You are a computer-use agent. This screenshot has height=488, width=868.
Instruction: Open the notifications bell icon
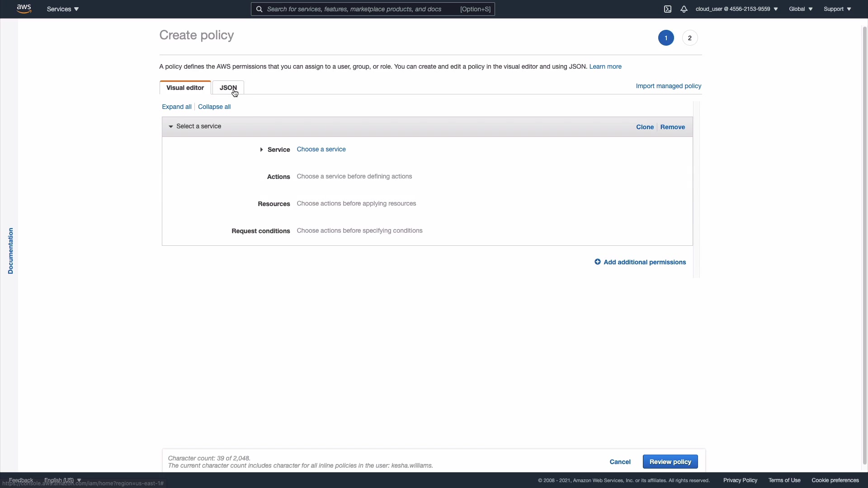[684, 9]
